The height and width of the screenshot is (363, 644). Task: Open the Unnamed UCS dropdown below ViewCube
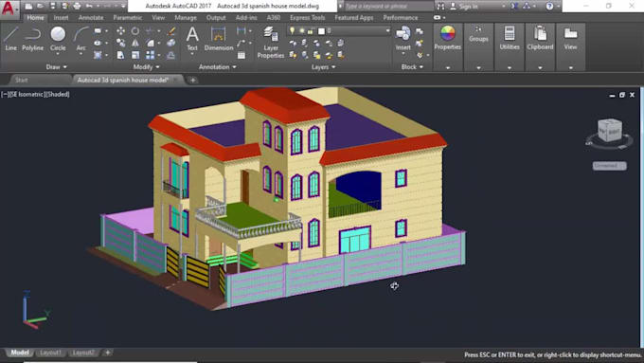pos(610,166)
